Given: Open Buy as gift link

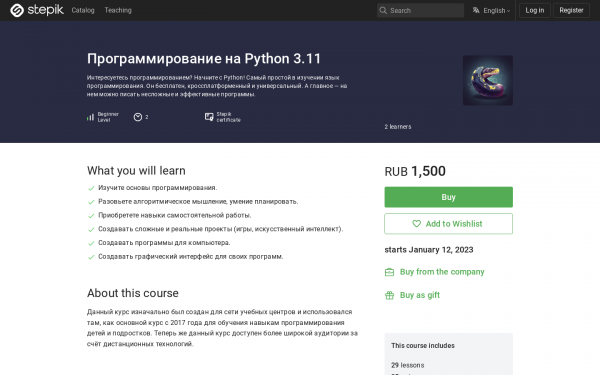Looking at the screenshot, I should pyautogui.click(x=420, y=295).
